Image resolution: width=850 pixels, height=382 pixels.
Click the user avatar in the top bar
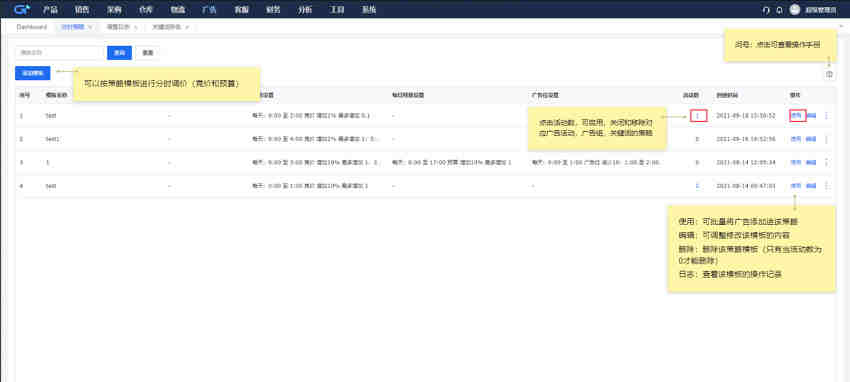[x=795, y=9]
